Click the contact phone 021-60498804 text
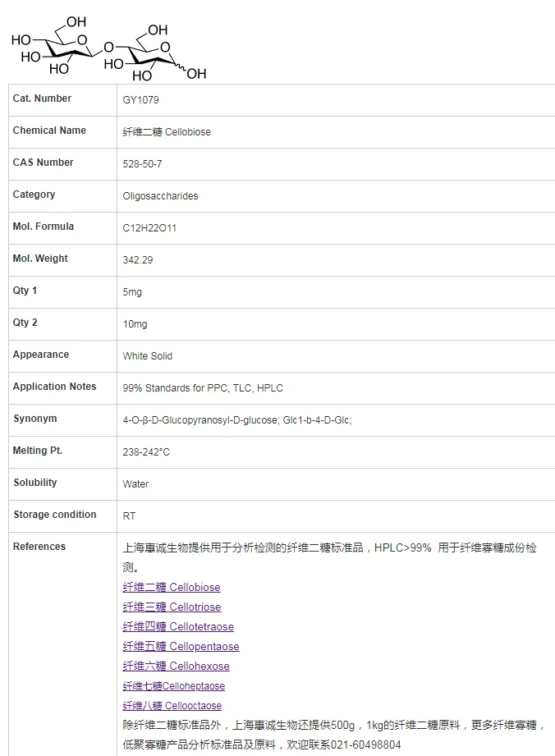Viewport: 555px width, 756px height. [x=365, y=745]
